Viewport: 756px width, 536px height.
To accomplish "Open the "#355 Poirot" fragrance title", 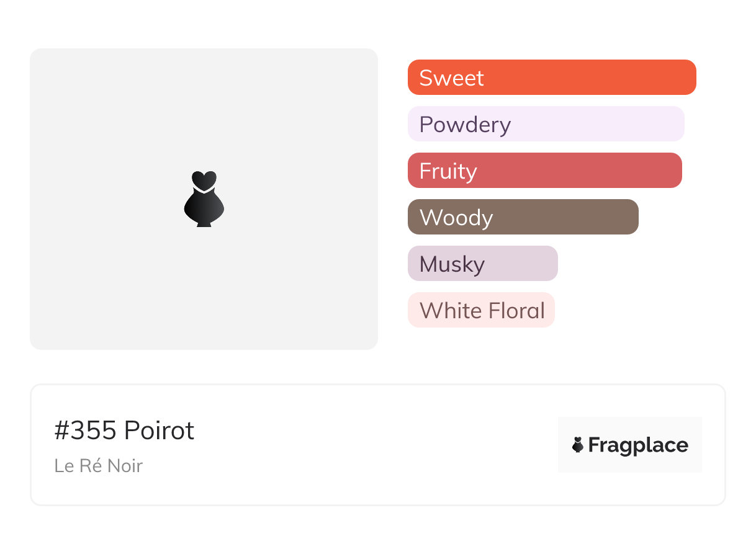I will pyautogui.click(x=124, y=431).
